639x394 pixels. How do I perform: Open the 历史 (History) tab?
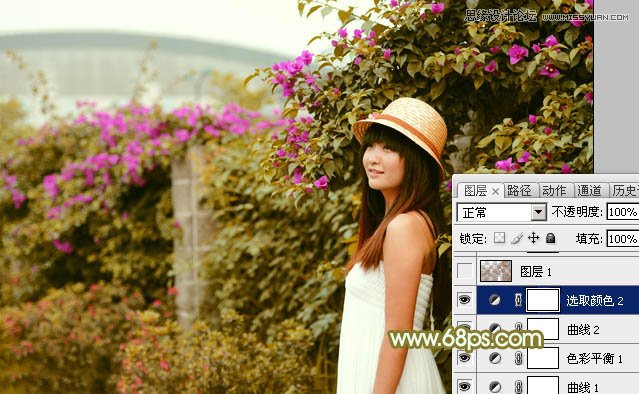625,191
